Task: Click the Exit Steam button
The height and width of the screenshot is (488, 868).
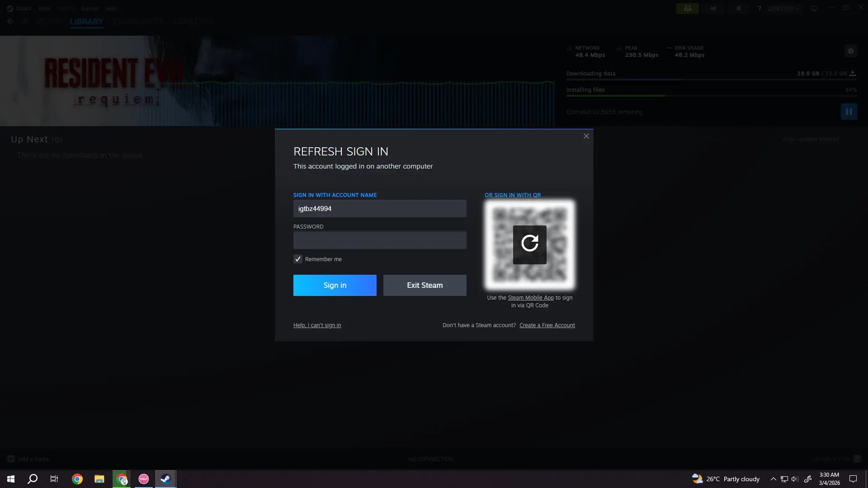Action: (425, 285)
